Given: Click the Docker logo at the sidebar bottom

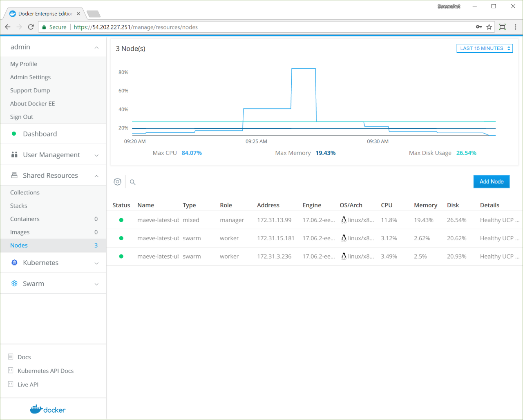Looking at the screenshot, I should [47, 409].
